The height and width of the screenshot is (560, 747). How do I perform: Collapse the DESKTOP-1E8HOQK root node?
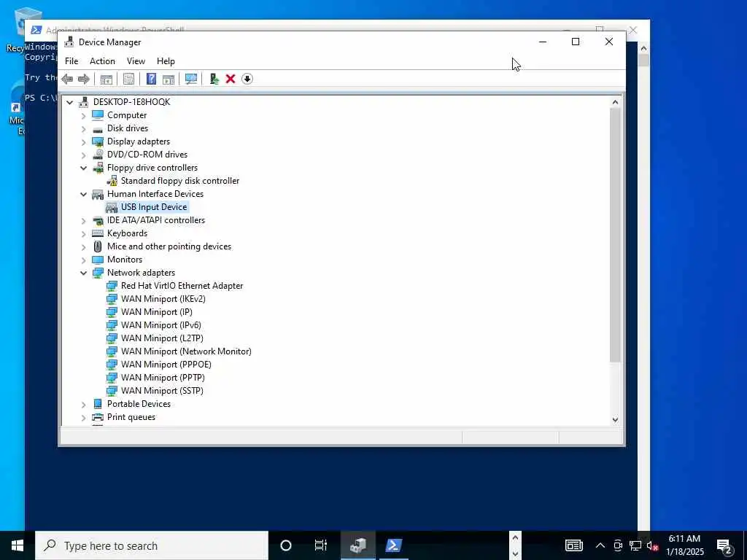pyautogui.click(x=70, y=102)
